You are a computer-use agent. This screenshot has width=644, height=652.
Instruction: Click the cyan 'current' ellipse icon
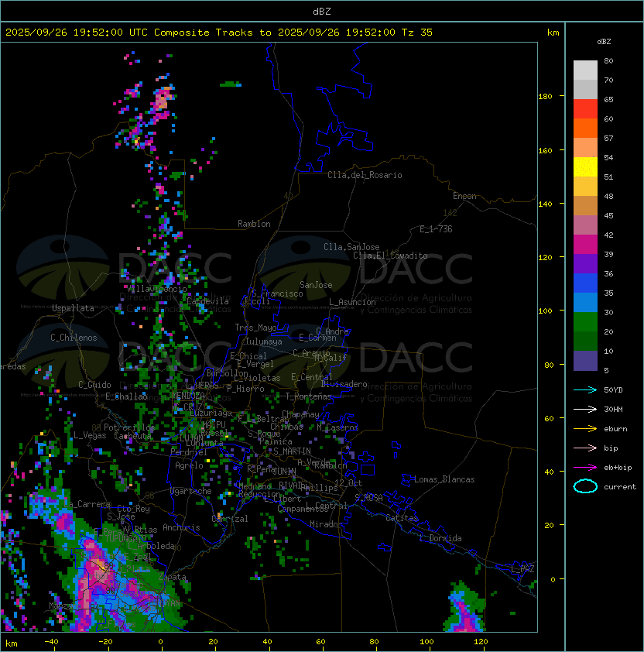[585, 486]
